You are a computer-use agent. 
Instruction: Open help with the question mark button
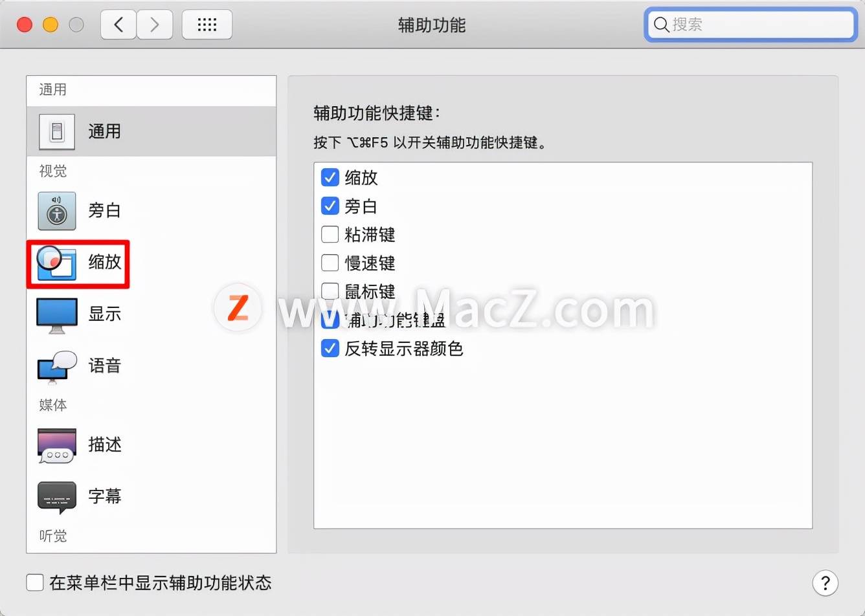click(x=825, y=583)
